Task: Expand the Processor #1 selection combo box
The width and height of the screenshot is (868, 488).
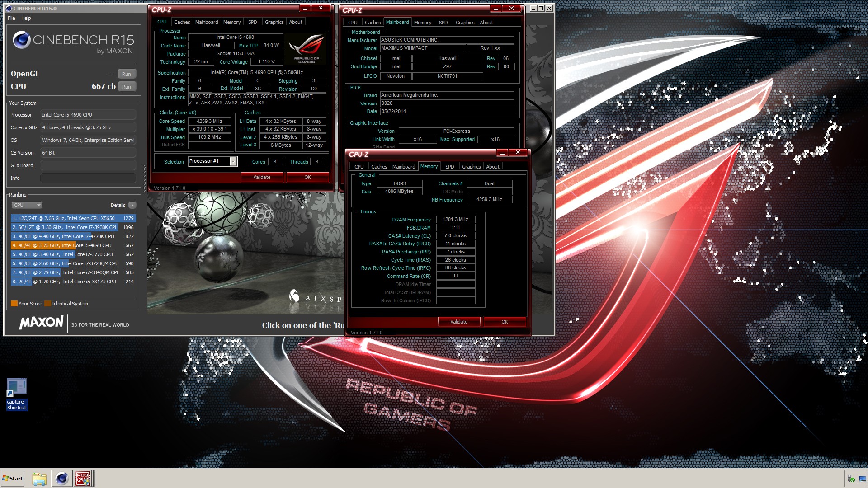Action: [233, 161]
